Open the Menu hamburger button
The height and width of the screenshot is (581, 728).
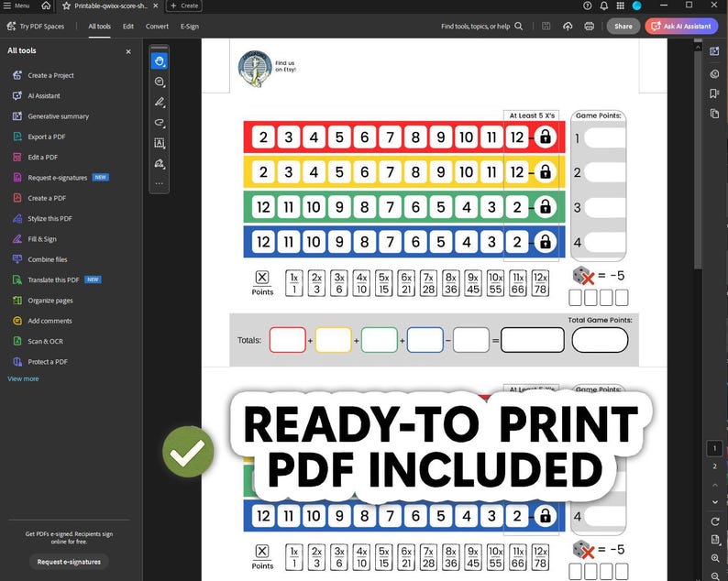point(17,5)
